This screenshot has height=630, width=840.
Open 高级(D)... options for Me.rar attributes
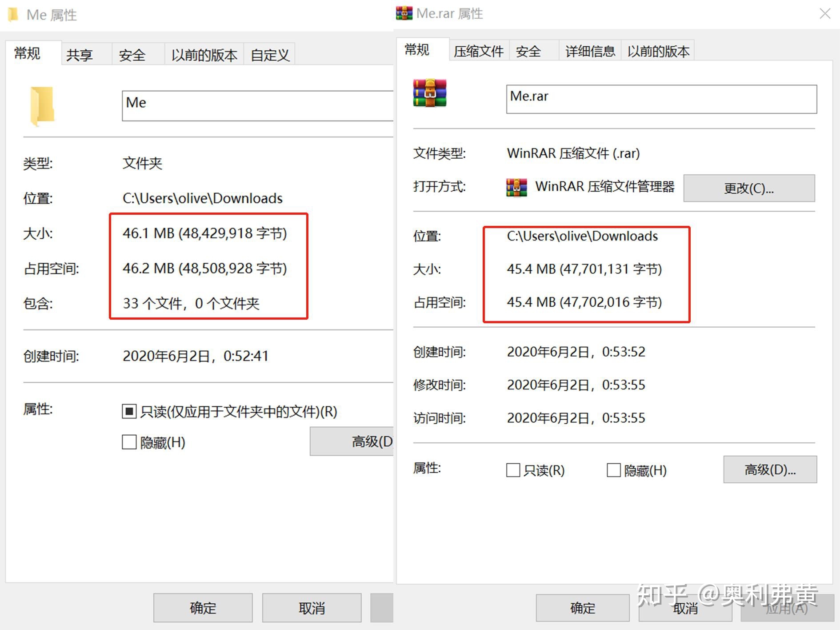click(x=770, y=469)
